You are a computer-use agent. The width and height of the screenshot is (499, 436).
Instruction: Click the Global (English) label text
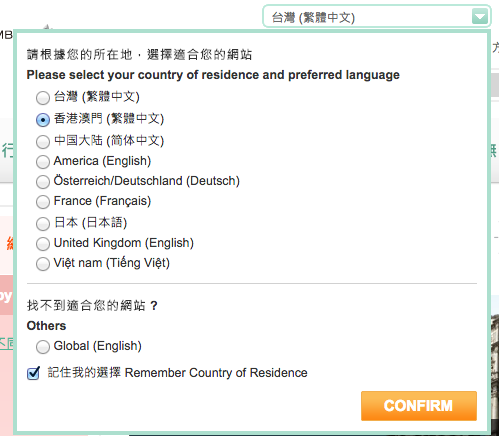coord(98,346)
